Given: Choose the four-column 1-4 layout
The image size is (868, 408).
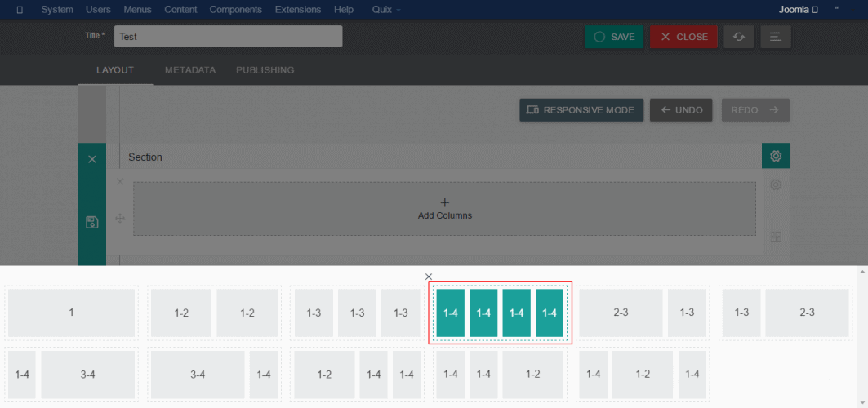Looking at the screenshot, I should [500, 313].
